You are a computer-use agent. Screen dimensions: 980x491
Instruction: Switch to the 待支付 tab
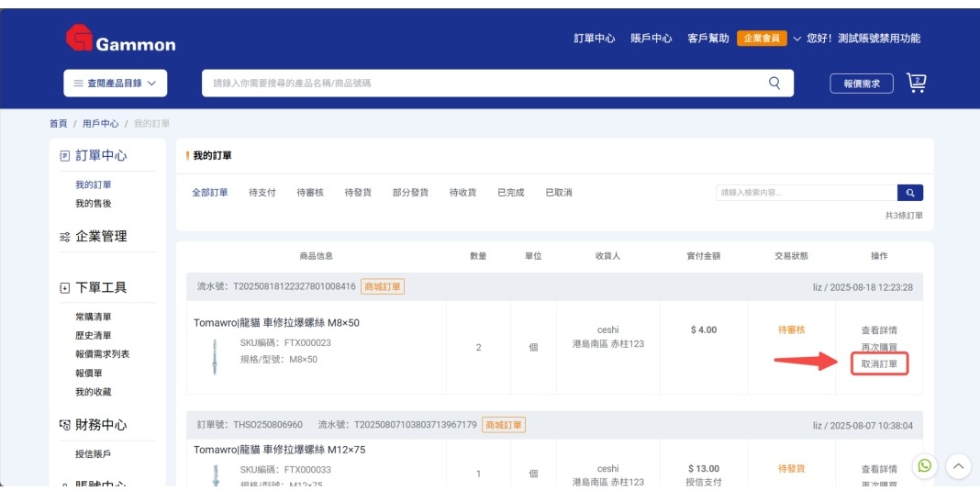[262, 193]
